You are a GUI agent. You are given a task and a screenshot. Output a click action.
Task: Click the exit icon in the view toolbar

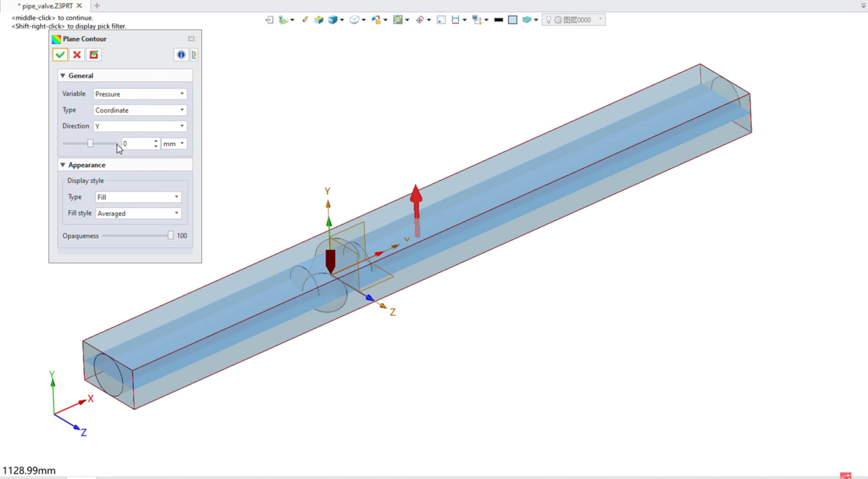269,20
